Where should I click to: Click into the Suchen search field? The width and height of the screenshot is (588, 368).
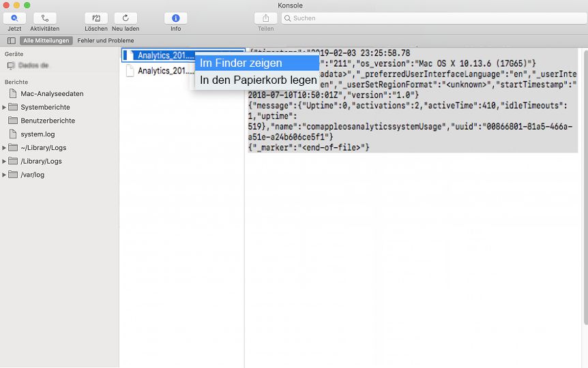435,18
